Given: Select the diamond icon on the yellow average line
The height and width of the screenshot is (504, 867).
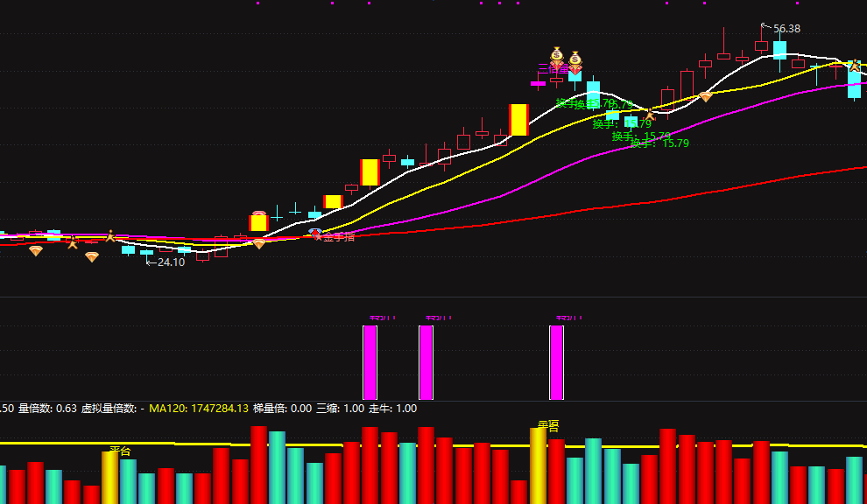Looking at the screenshot, I should pos(706,97).
